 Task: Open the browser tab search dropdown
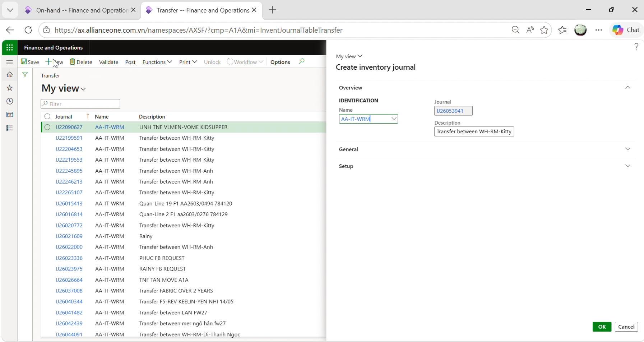point(10,10)
